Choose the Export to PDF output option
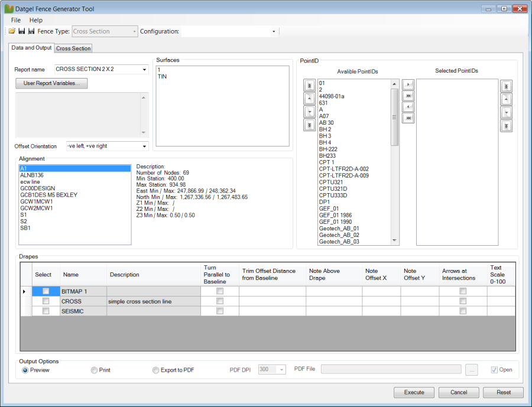This screenshot has width=532, height=407. 156,370
